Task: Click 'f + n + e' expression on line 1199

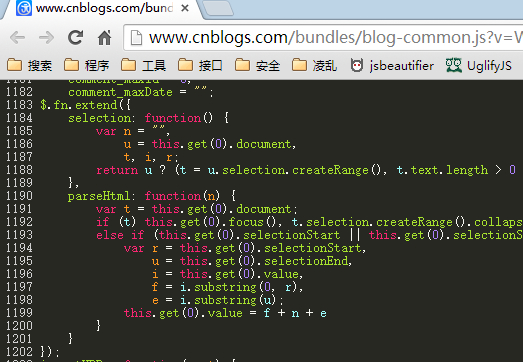Action: [295, 313]
